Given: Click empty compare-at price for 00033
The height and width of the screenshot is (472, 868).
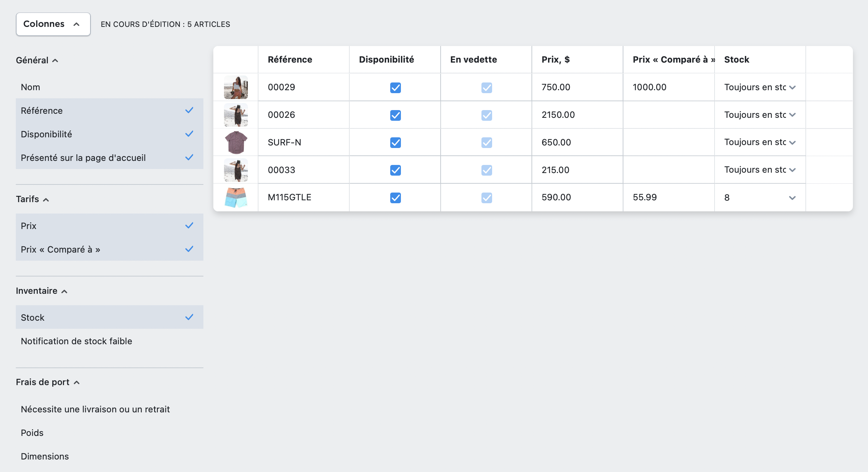Looking at the screenshot, I should 669,170.
